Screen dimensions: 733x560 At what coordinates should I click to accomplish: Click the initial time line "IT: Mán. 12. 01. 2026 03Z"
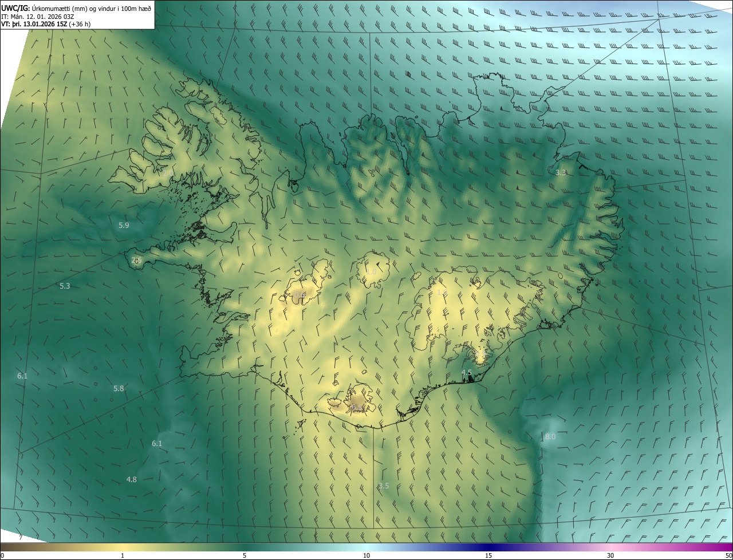38,17
